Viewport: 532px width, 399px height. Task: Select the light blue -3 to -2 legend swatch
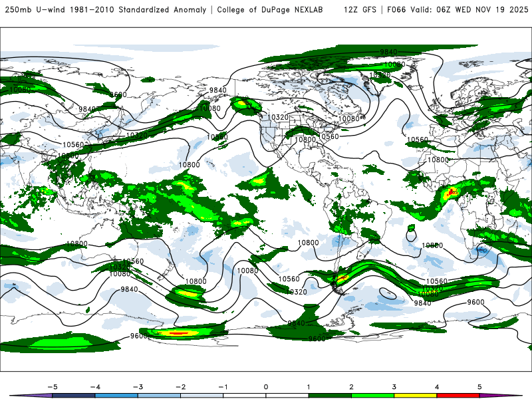(159, 396)
